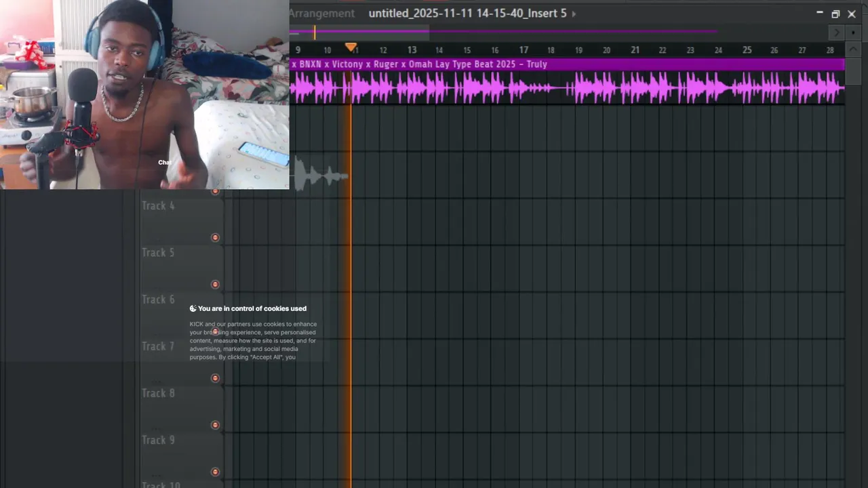Jump to bar 9 on the ruler
Screen dimensions: 868x488
tap(298, 50)
